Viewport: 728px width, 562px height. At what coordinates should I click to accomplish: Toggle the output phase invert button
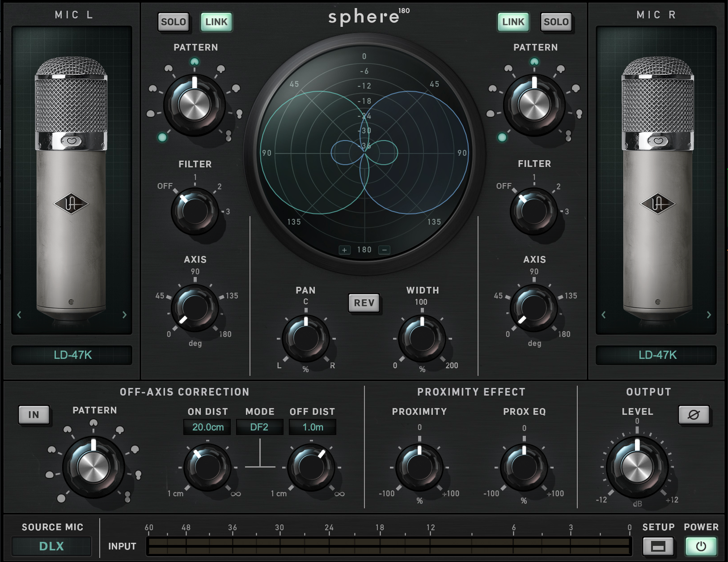pyautogui.click(x=694, y=415)
